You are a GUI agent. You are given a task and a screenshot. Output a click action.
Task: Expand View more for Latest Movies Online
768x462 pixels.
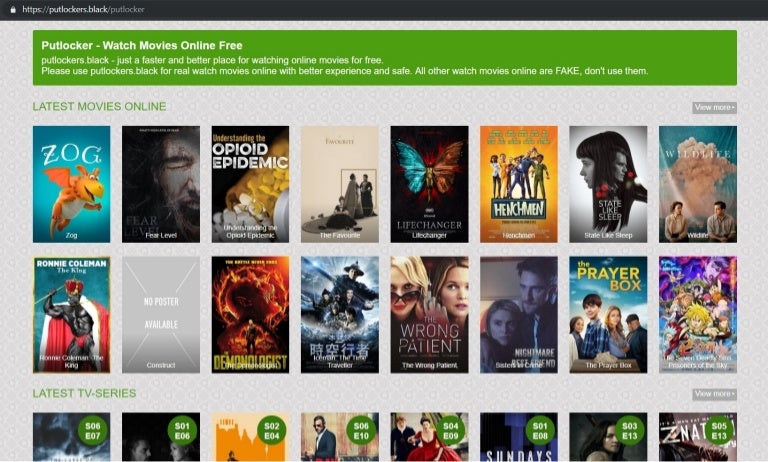(x=714, y=107)
